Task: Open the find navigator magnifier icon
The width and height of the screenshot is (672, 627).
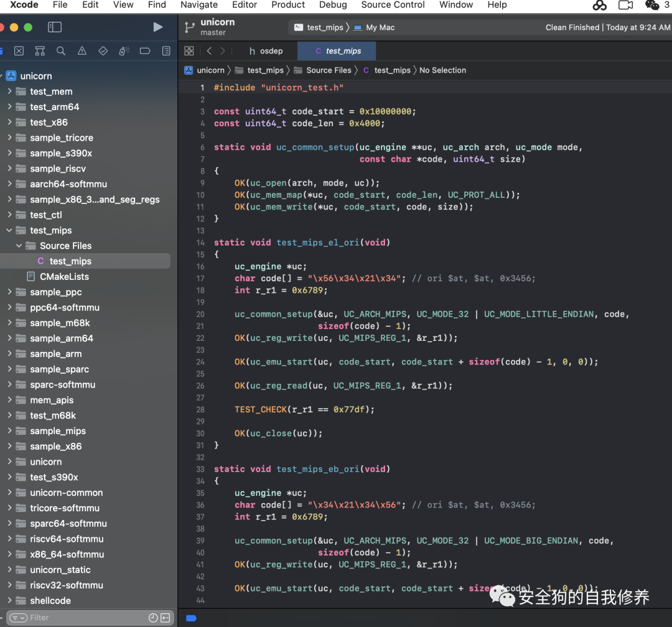Action: pos(61,51)
